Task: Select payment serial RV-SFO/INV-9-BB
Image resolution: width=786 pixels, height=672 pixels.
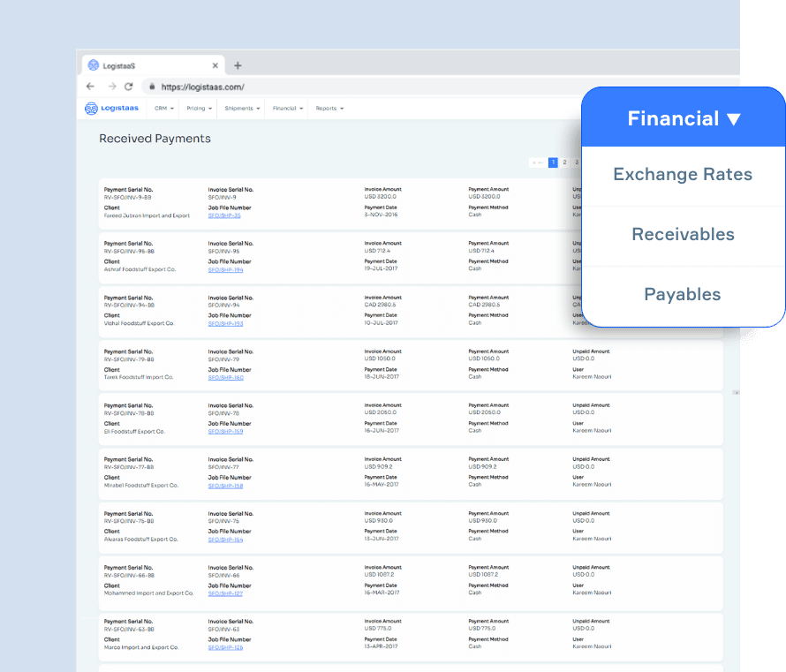Action: (x=127, y=198)
